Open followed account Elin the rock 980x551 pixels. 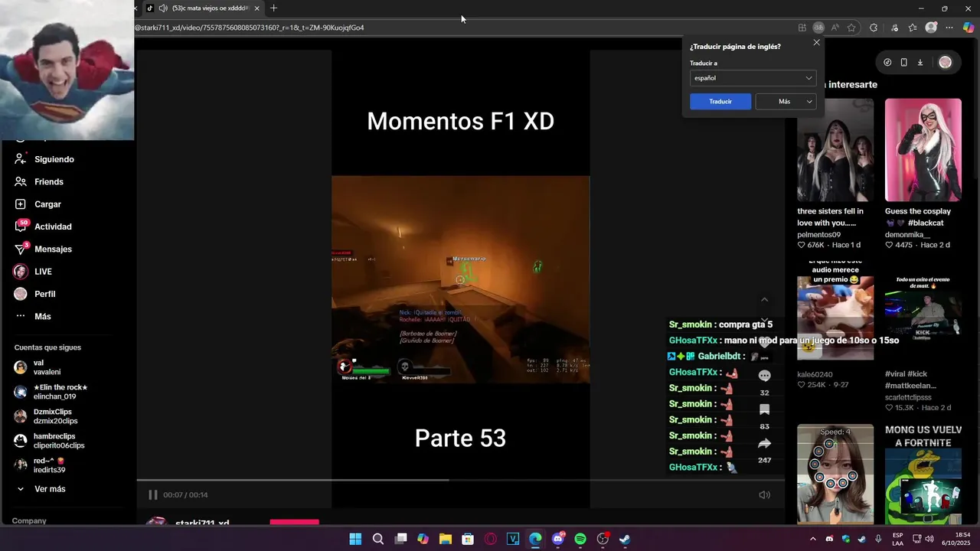[x=51, y=392]
